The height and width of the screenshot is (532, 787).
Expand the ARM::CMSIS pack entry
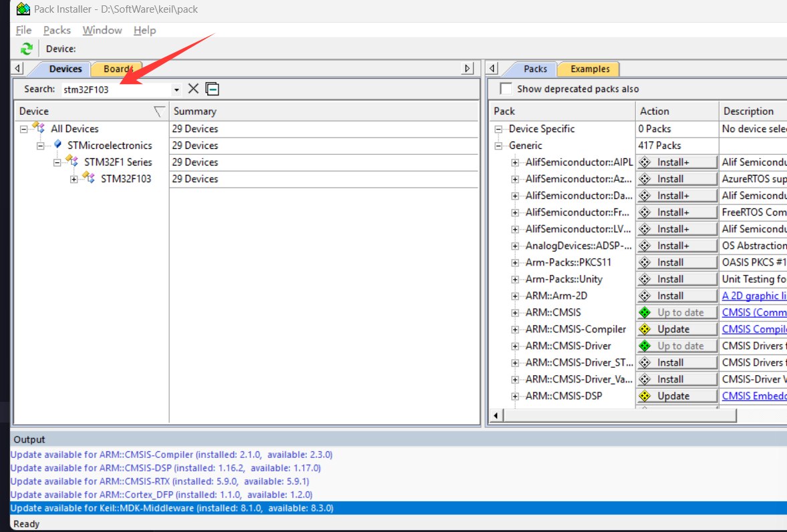[515, 312]
